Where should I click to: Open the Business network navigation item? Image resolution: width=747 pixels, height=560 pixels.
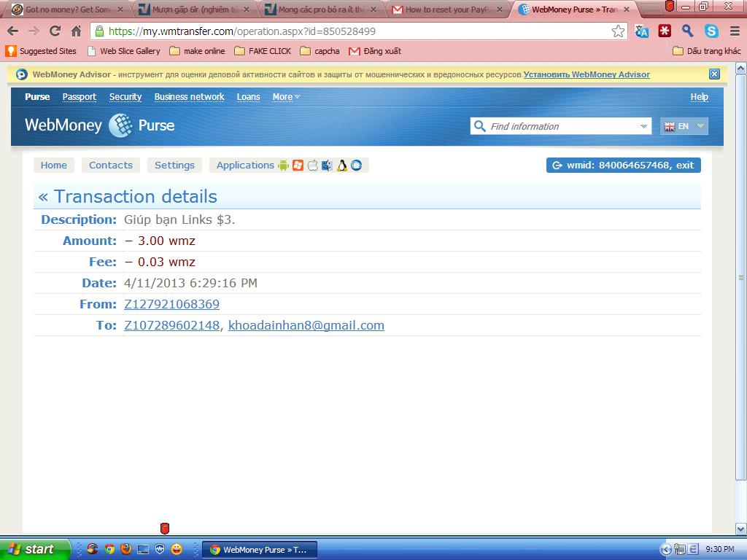click(189, 97)
